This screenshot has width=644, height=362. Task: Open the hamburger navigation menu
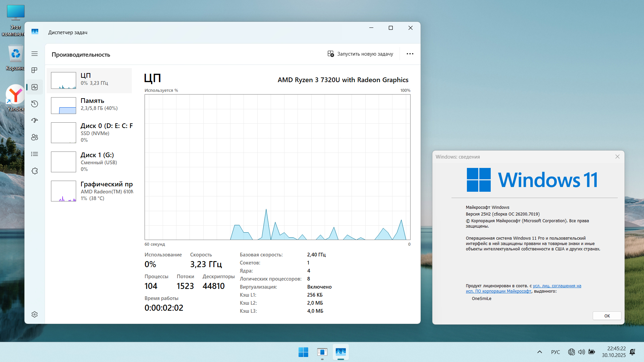pos(35,54)
